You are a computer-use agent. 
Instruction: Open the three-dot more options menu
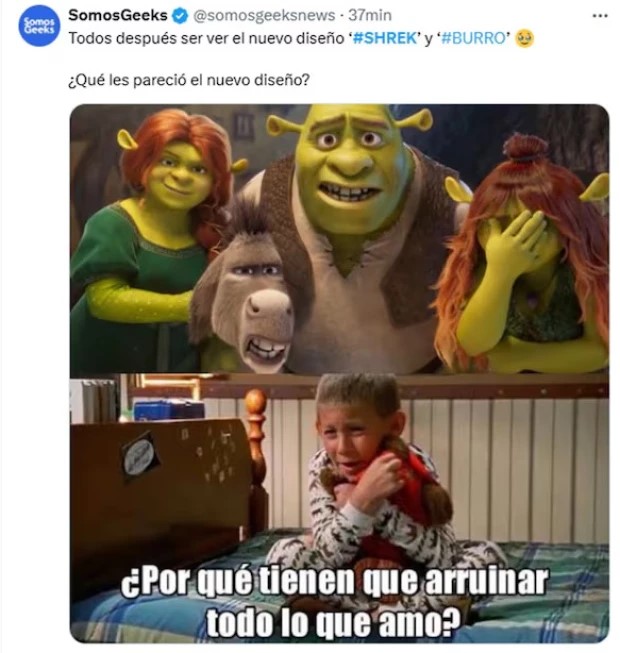[x=600, y=16]
